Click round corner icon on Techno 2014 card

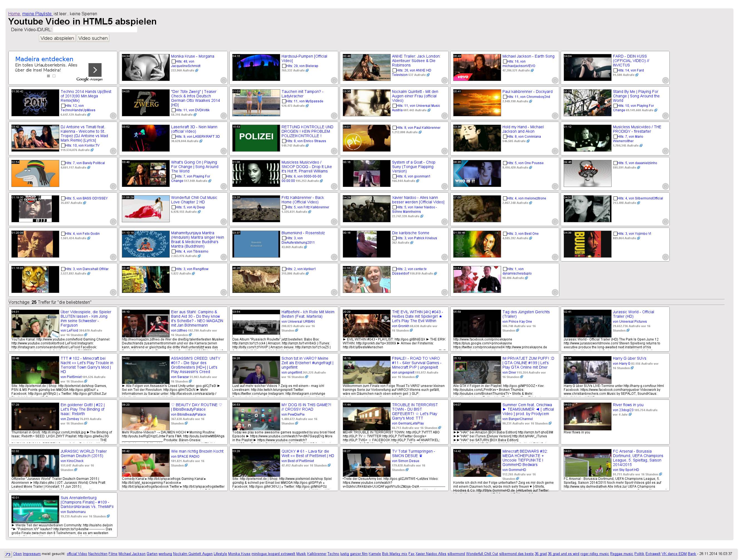[x=113, y=116]
